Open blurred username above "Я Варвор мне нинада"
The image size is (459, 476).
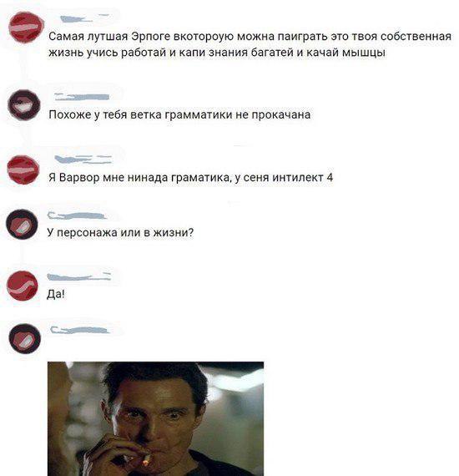83,160
